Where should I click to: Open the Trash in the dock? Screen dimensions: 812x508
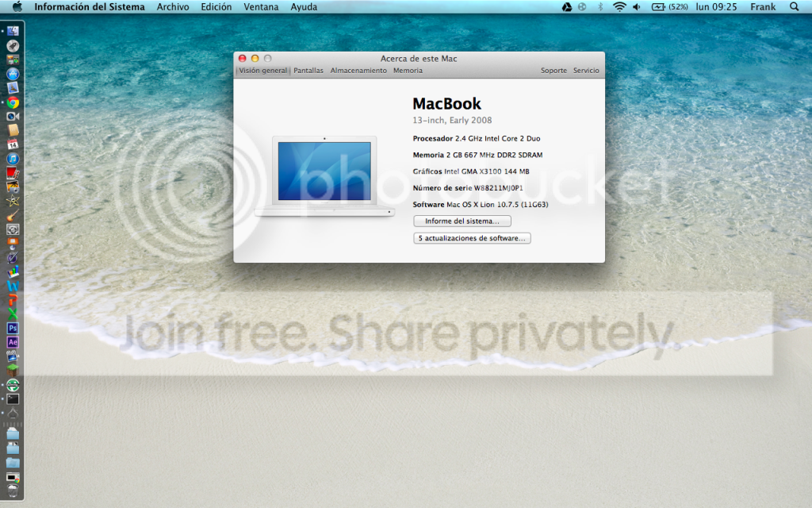13,491
